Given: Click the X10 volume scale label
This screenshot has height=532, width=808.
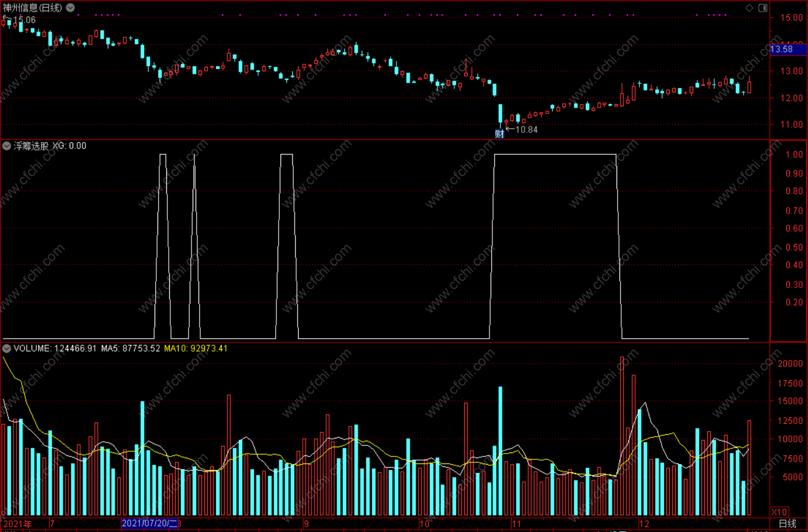Looking at the screenshot, I should (x=779, y=512).
